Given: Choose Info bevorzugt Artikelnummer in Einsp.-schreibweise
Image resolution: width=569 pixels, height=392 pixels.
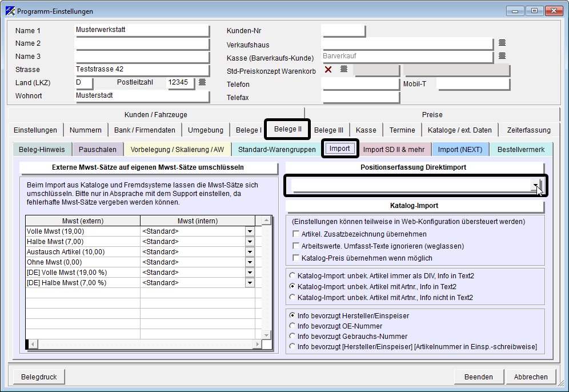Looking at the screenshot, I should 292,347.
